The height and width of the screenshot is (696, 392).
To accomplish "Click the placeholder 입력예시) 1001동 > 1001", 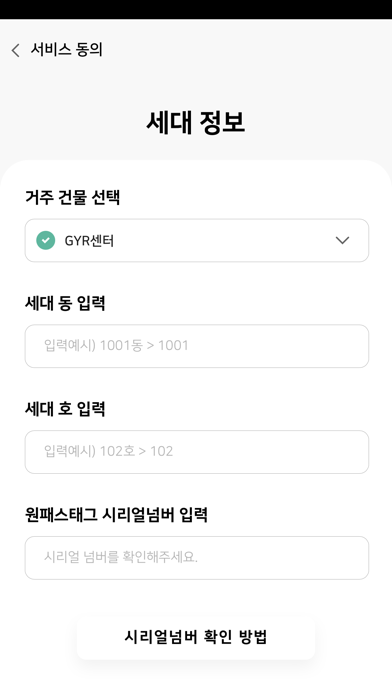I will pyautogui.click(x=116, y=345).
